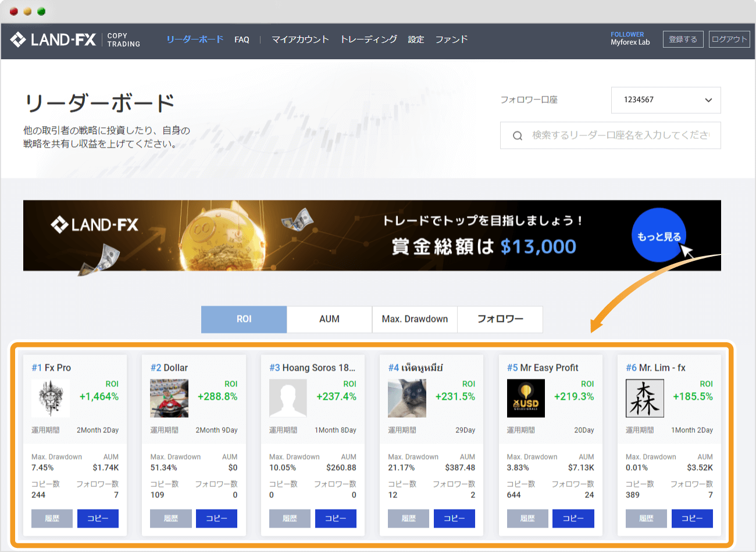View 履歴 for Hoang Soros

tap(290, 518)
